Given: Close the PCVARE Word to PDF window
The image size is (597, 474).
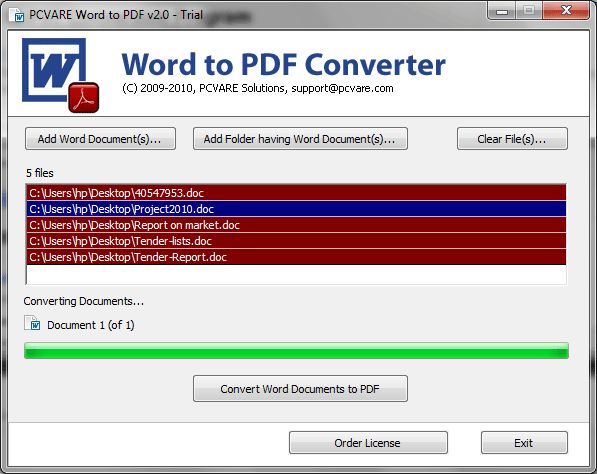Looking at the screenshot, I should pos(566,11).
